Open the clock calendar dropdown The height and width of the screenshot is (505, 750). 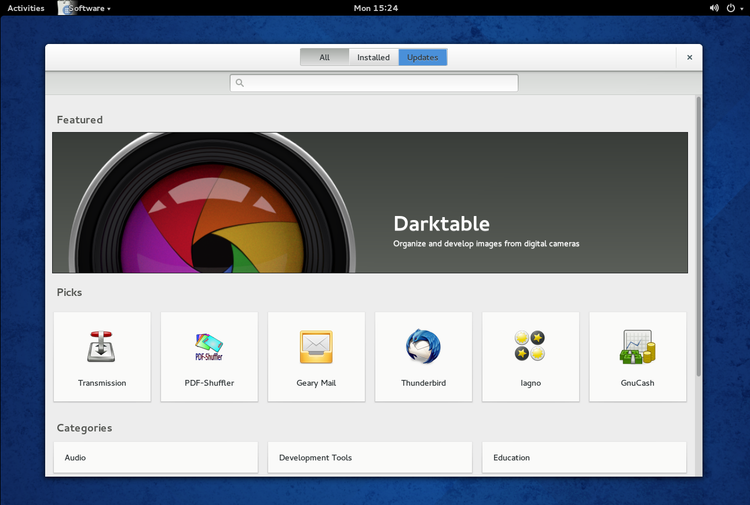pyautogui.click(x=376, y=8)
